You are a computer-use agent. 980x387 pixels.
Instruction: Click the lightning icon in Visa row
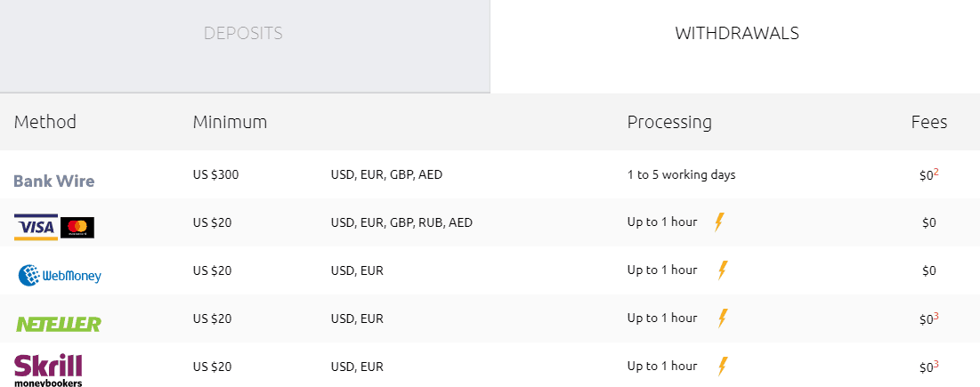point(720,222)
